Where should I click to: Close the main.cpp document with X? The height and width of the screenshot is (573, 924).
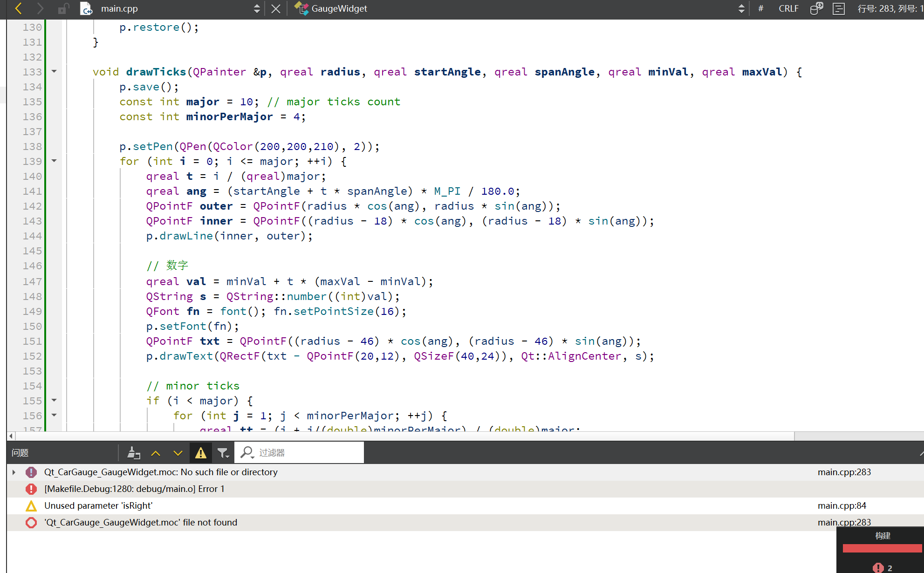pyautogui.click(x=276, y=9)
